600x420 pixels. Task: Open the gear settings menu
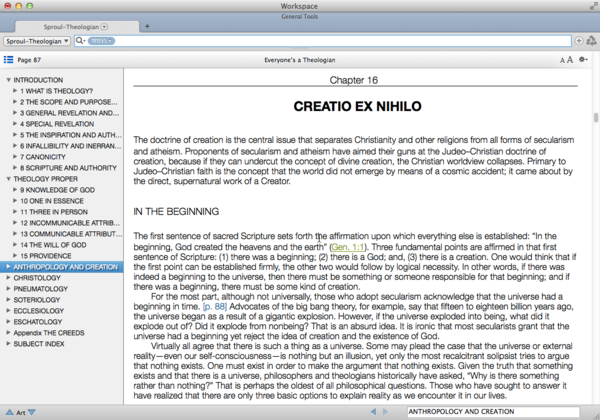tap(582, 60)
